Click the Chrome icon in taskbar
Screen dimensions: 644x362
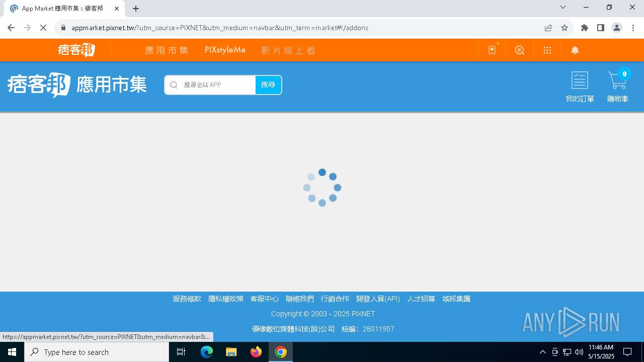[x=281, y=352]
